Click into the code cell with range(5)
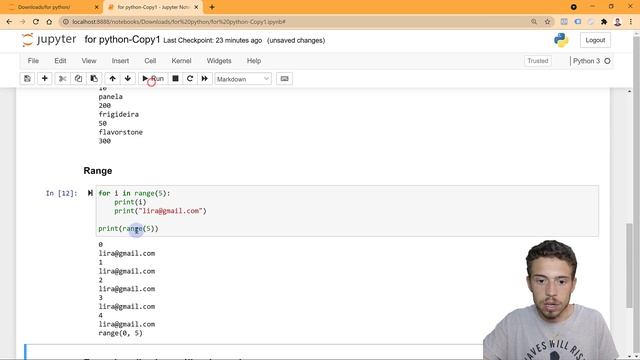This screenshot has width=640, height=360. 347,211
